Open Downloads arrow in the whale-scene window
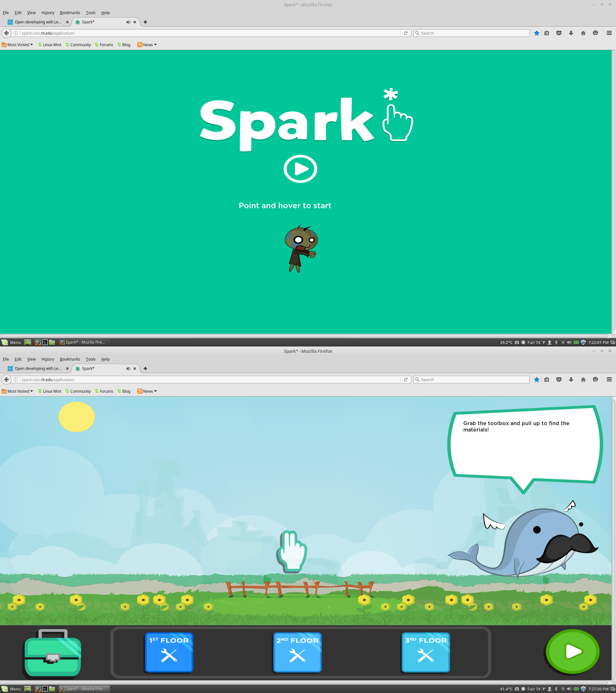This screenshot has width=616, height=693. (x=571, y=380)
